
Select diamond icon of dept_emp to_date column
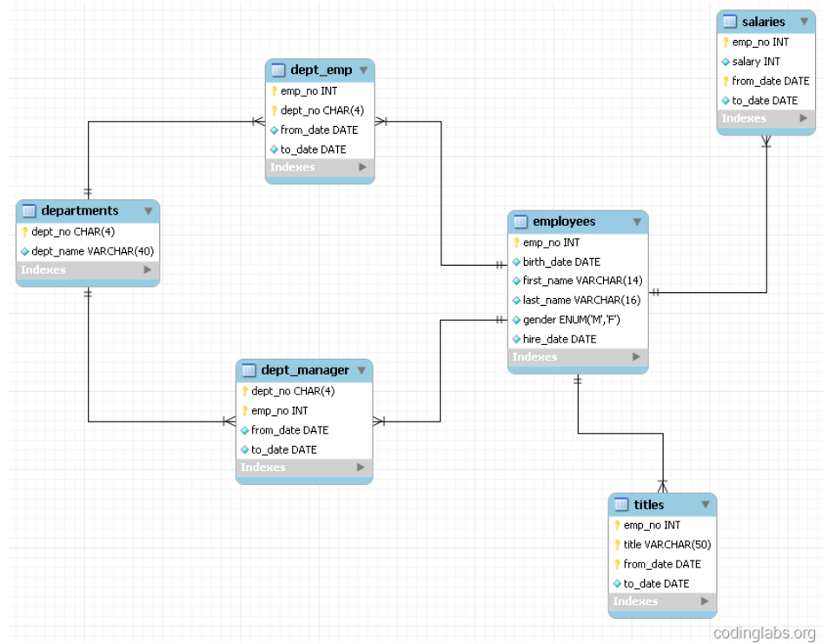coord(274,149)
